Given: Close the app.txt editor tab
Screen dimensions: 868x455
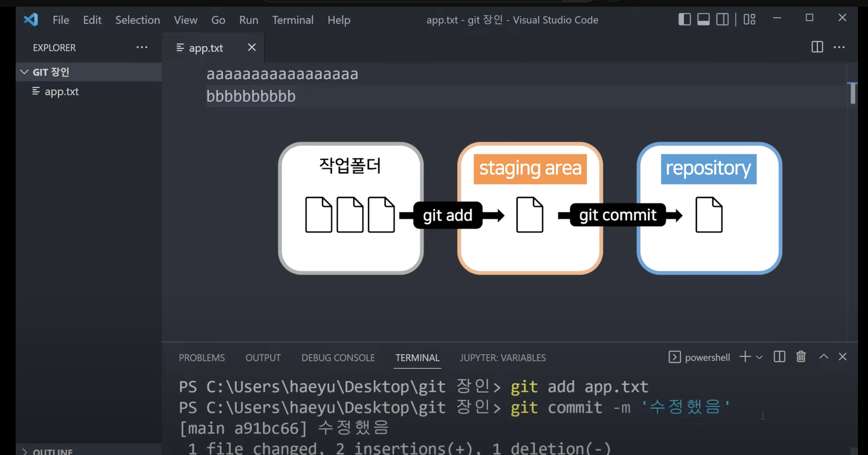Looking at the screenshot, I should pos(251,47).
